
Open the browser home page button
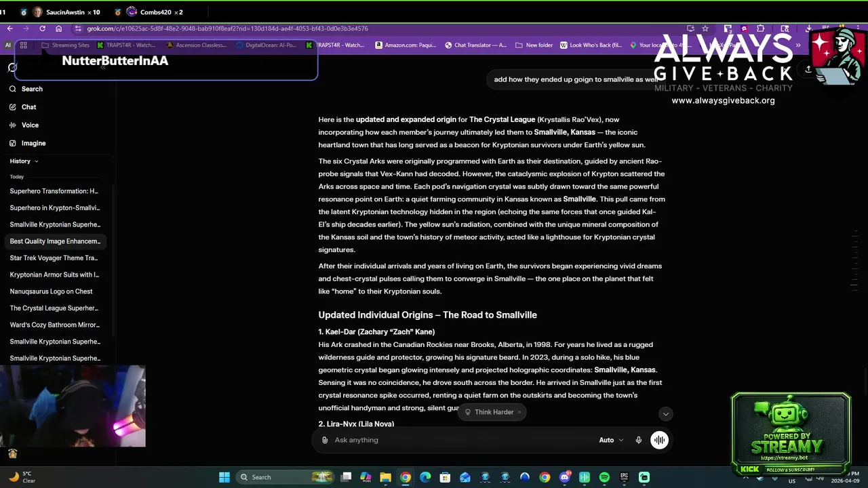[x=59, y=28]
